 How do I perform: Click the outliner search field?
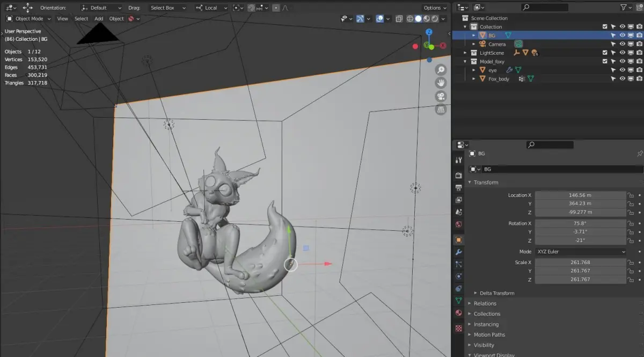click(x=544, y=8)
